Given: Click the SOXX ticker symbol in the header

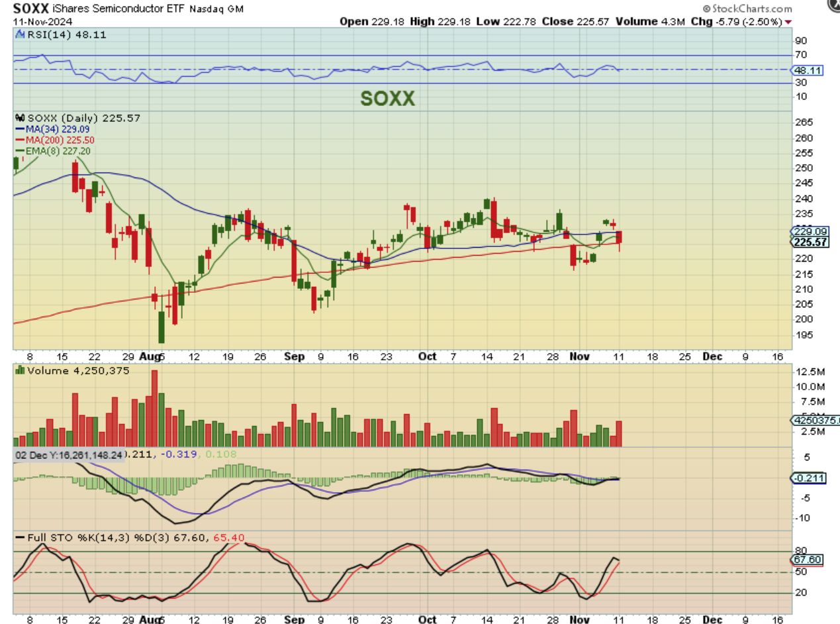Looking at the screenshot, I should [x=30, y=9].
